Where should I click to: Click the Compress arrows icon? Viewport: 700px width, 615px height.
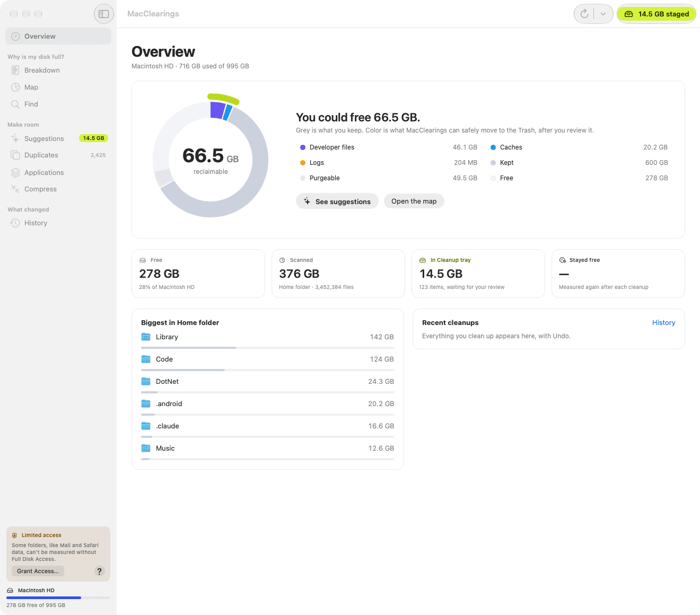(15, 189)
